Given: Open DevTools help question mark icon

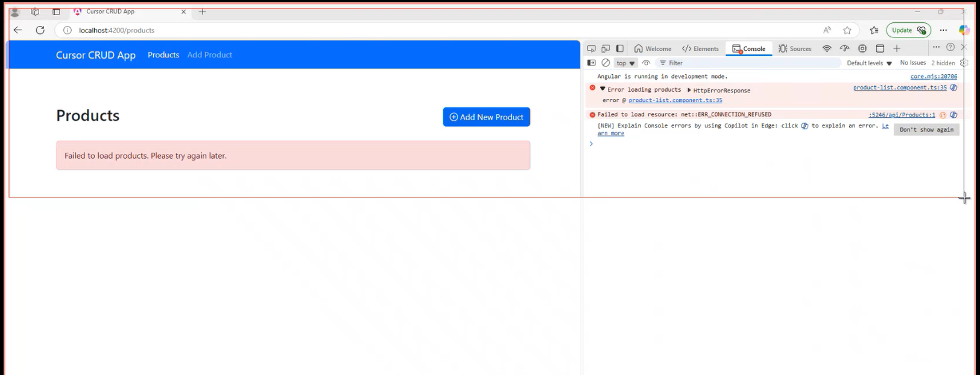Looking at the screenshot, I should coord(950,47).
